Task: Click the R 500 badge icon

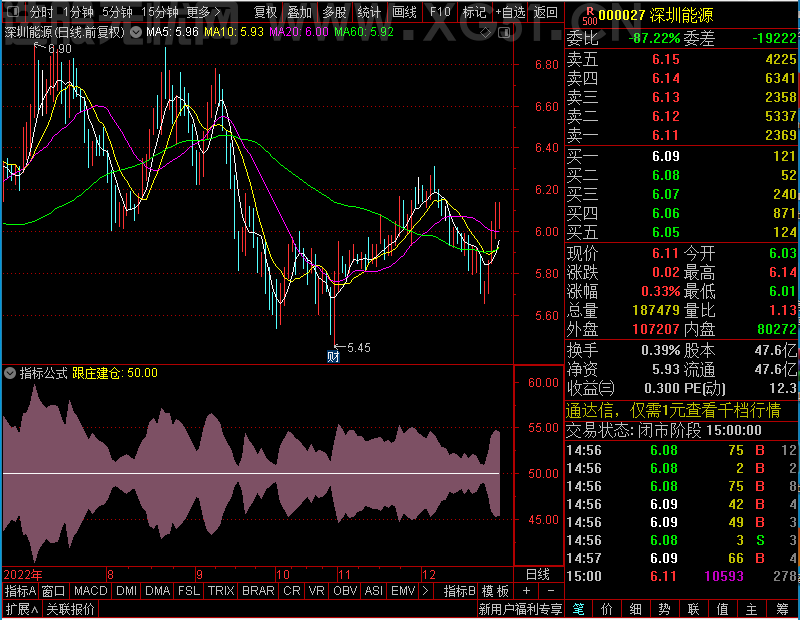Action: pyautogui.click(x=589, y=16)
